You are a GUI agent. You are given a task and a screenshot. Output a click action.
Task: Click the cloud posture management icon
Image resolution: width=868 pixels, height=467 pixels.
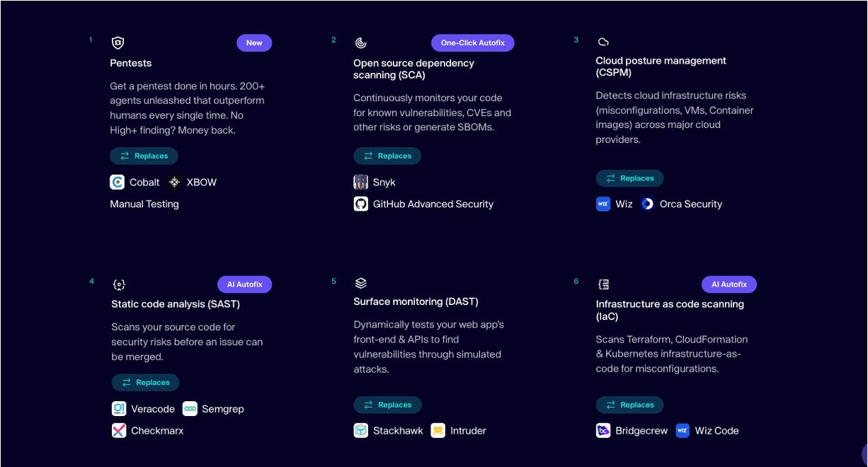coord(603,42)
